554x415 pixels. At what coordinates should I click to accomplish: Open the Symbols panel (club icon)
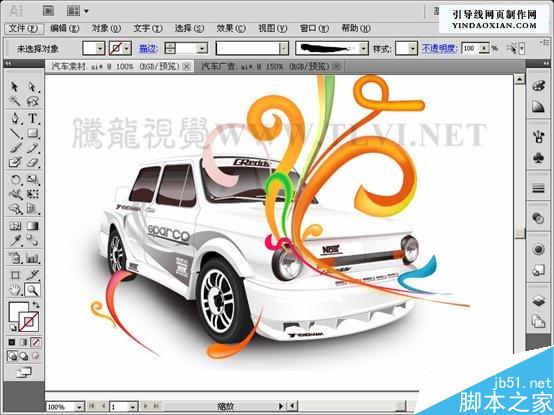(538, 158)
